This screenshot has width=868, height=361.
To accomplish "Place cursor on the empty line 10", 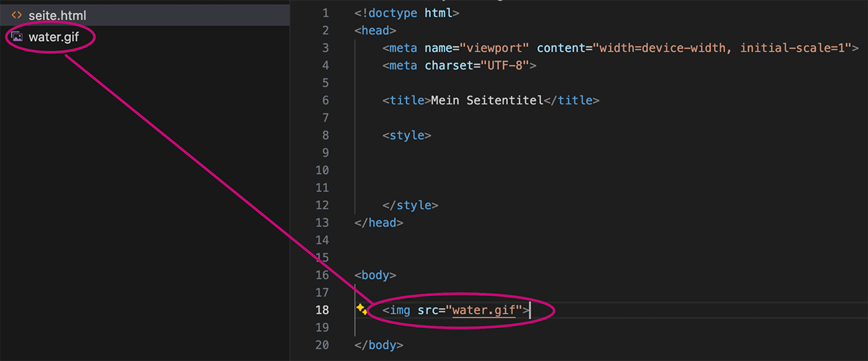I will (x=506, y=170).
